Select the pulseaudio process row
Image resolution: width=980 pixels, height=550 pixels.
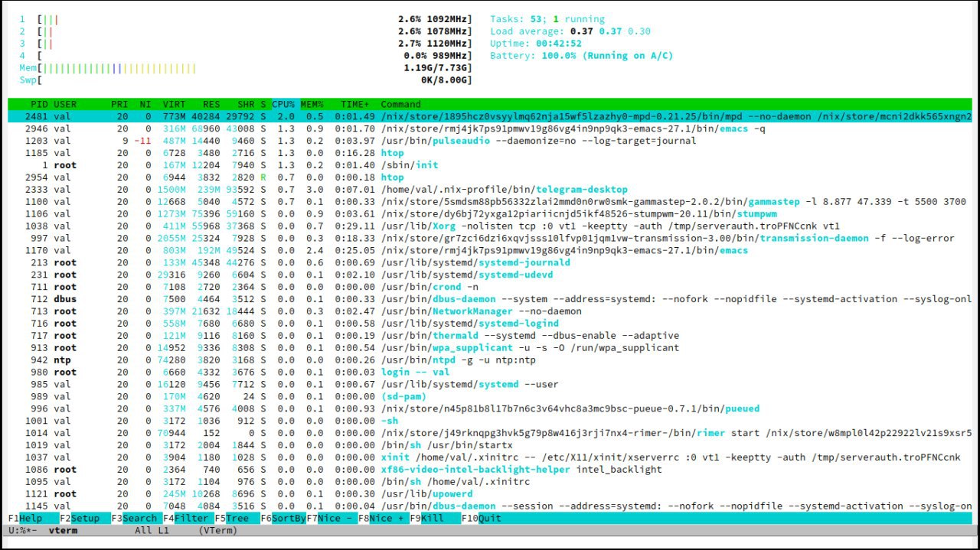click(490, 141)
